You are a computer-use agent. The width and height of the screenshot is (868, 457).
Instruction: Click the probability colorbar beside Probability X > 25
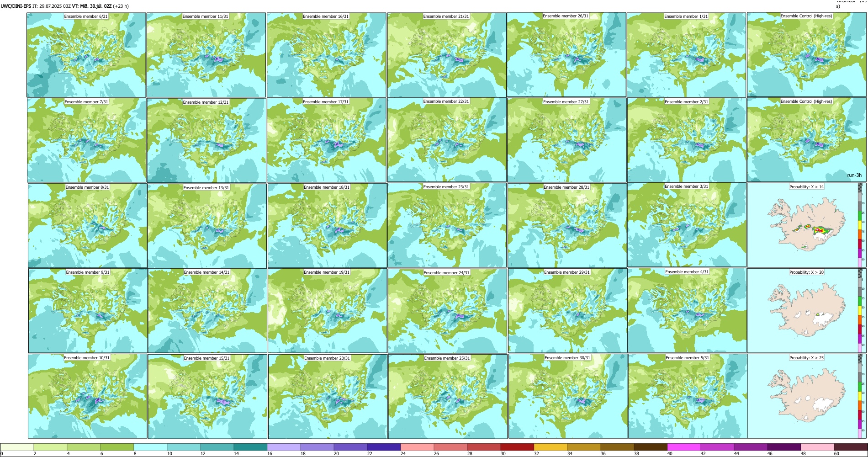860,396
